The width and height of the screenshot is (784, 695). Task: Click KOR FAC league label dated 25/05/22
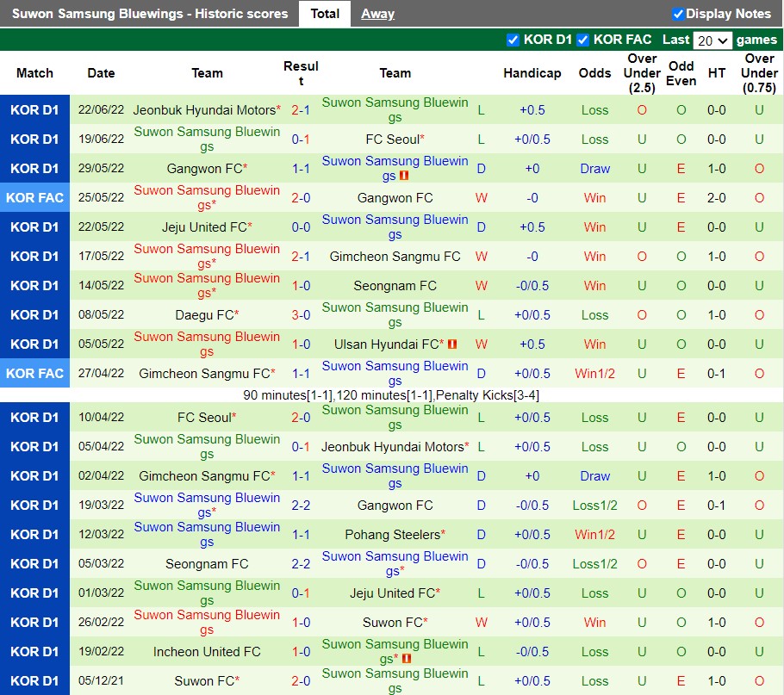pyautogui.click(x=34, y=198)
